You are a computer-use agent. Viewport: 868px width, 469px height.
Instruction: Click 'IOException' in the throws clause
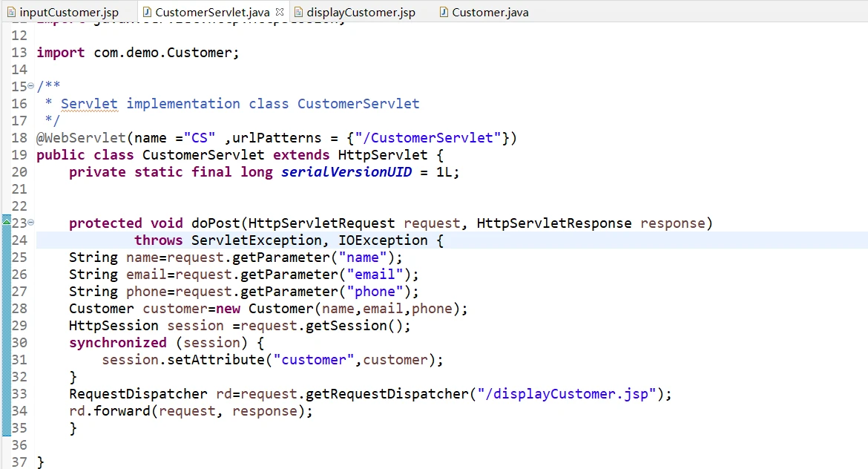(383, 240)
